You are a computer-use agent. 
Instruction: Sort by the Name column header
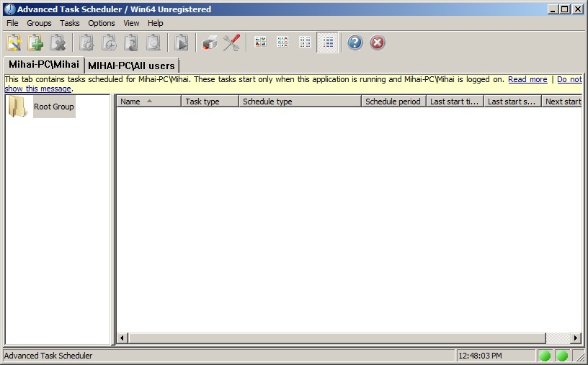(149, 102)
